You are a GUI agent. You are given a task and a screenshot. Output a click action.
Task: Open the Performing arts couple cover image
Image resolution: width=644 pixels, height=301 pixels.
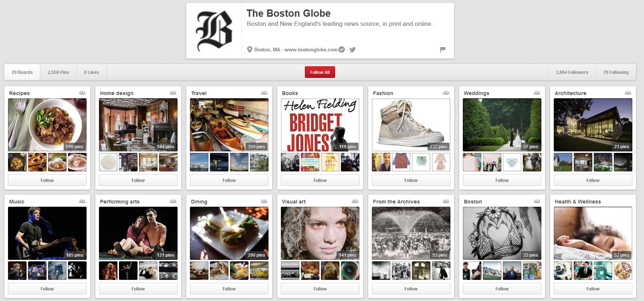click(x=138, y=233)
